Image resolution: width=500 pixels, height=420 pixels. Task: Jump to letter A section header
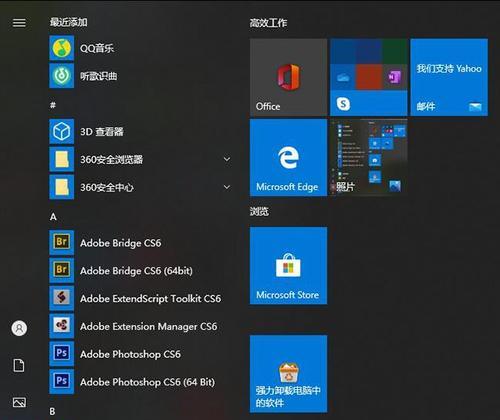pos(53,217)
